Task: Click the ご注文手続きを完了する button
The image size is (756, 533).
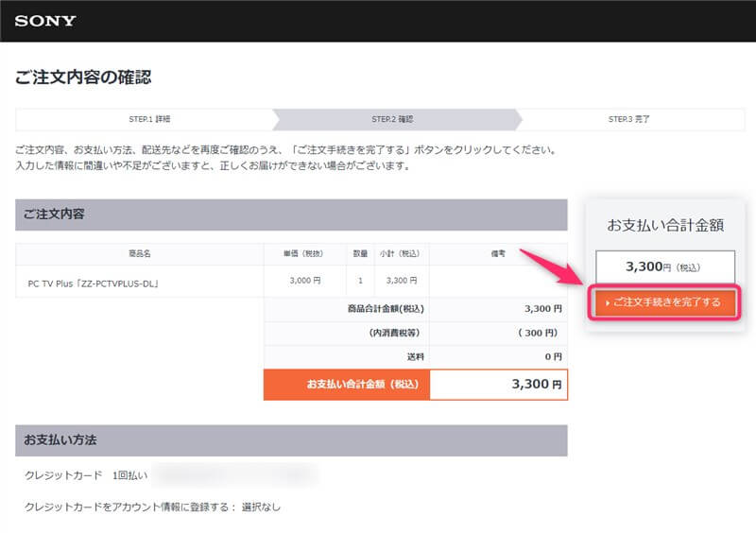Action: point(665,302)
